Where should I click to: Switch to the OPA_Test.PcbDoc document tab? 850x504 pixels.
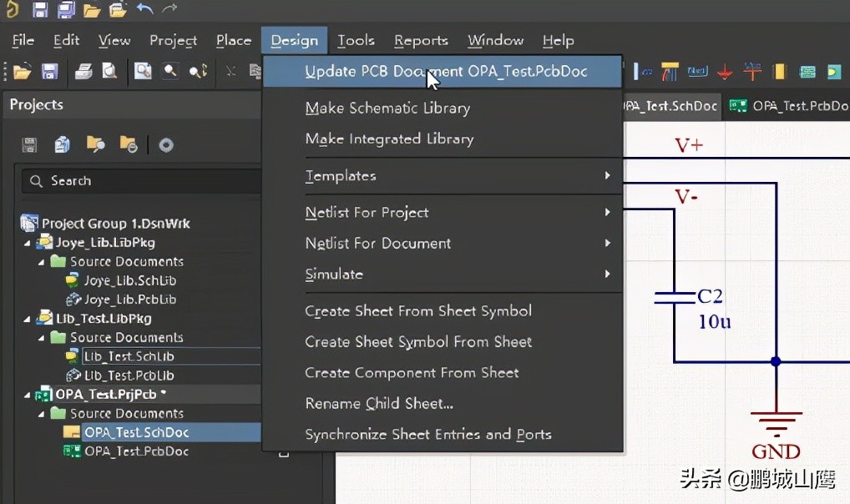pyautogui.click(x=789, y=106)
